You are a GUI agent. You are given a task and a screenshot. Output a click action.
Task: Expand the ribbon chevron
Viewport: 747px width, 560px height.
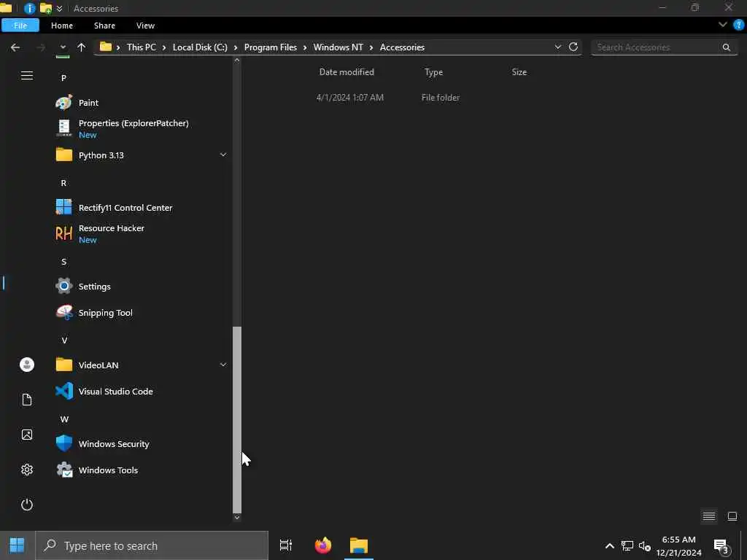coord(723,25)
